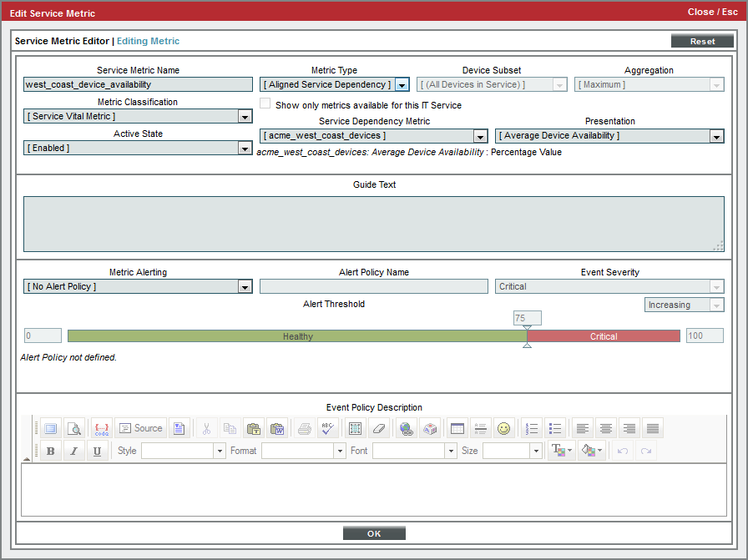The width and height of the screenshot is (748, 560).
Task: Insert a table using the Table icon
Action: click(457, 427)
